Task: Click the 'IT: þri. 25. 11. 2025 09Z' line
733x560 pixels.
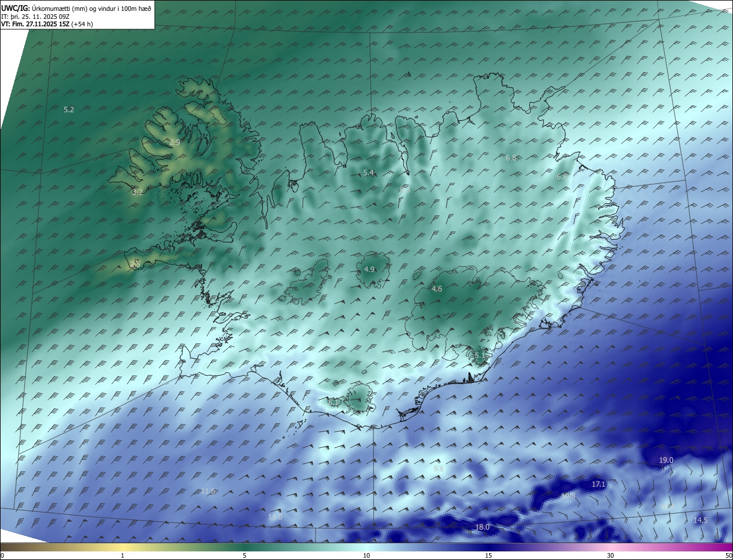Action: pos(36,17)
